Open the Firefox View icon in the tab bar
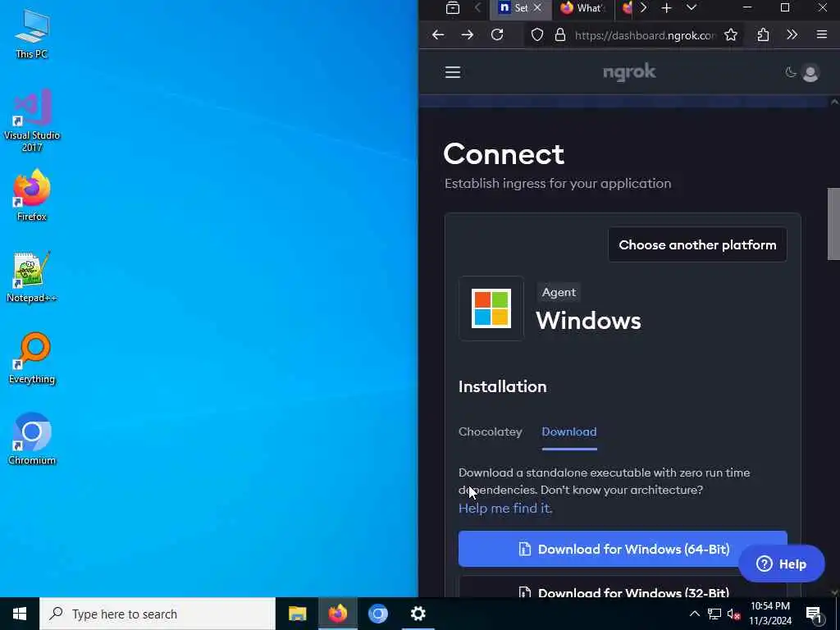This screenshot has width=840, height=630. pyautogui.click(x=453, y=7)
